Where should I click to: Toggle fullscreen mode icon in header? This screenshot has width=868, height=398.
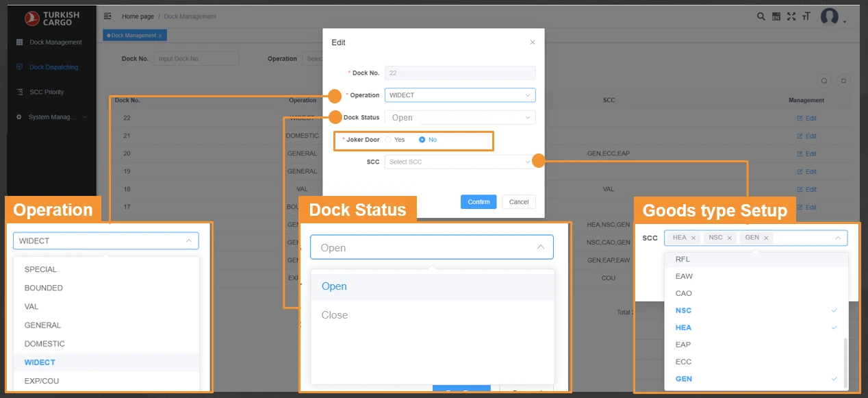click(791, 16)
